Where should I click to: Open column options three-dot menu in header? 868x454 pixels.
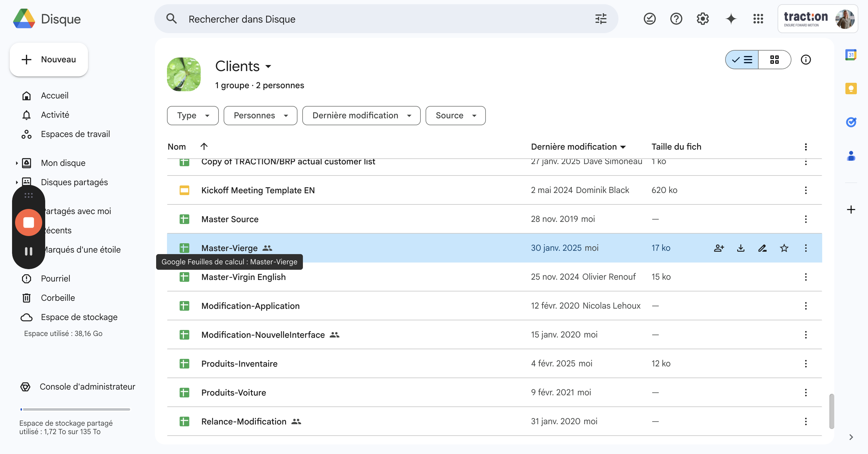806,147
